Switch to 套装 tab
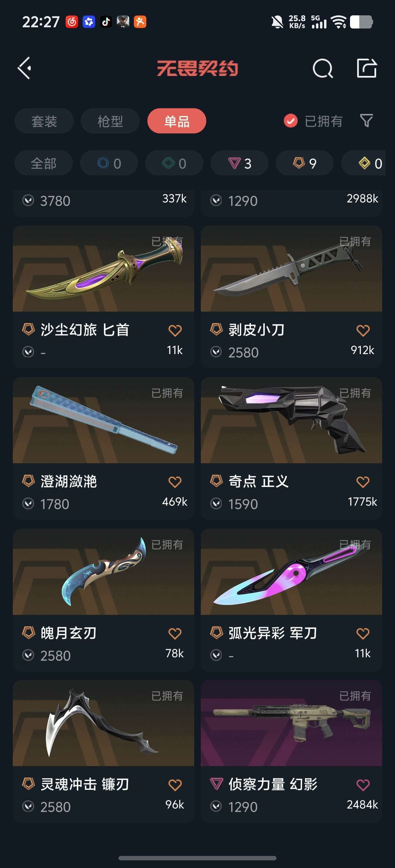 click(x=44, y=121)
